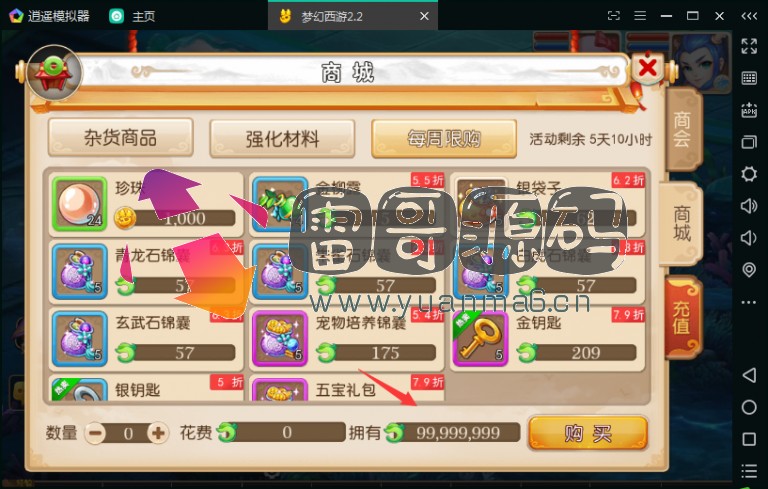Select the pearl 珍珠 item icon
This screenshot has height=489, width=768.
tap(79, 204)
